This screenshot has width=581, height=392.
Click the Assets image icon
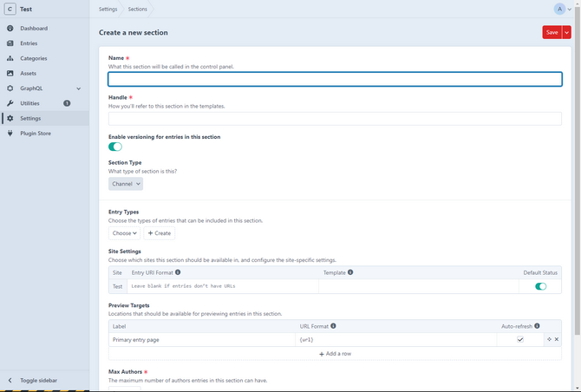pyautogui.click(x=10, y=74)
